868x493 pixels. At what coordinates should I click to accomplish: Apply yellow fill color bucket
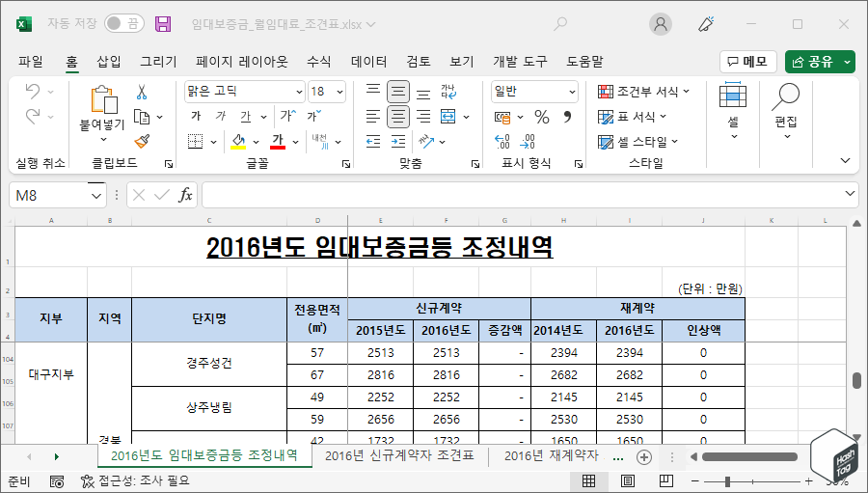point(238,141)
